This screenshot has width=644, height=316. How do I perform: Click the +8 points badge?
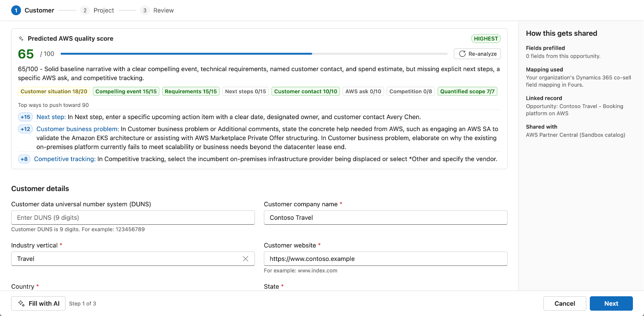tap(24, 159)
